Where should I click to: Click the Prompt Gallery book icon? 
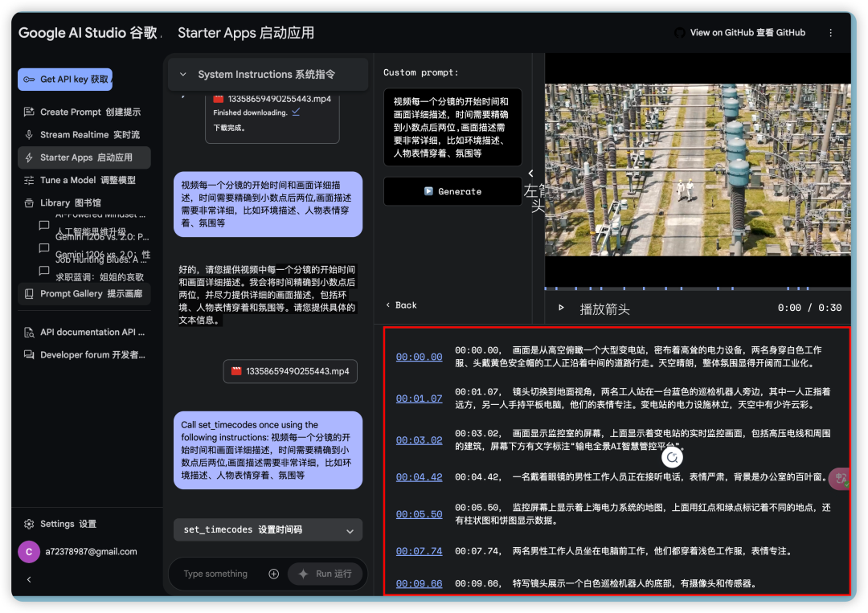[29, 293]
